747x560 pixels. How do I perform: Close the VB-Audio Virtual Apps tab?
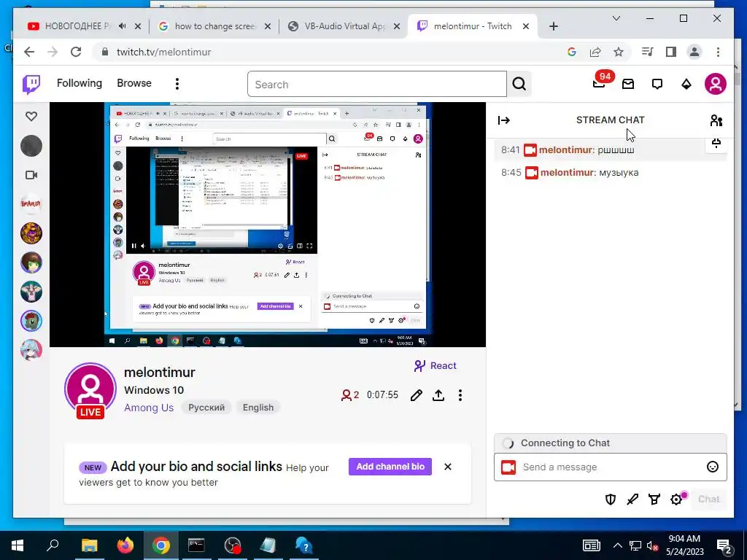396,26
